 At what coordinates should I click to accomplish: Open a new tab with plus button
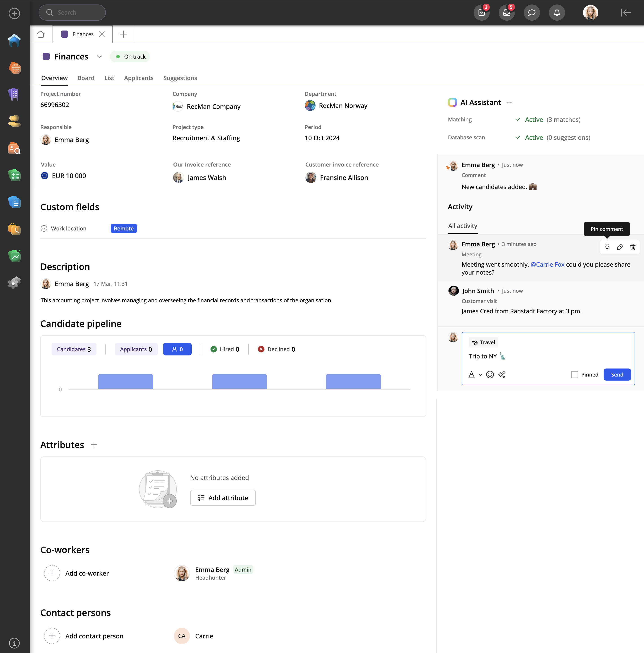point(123,34)
